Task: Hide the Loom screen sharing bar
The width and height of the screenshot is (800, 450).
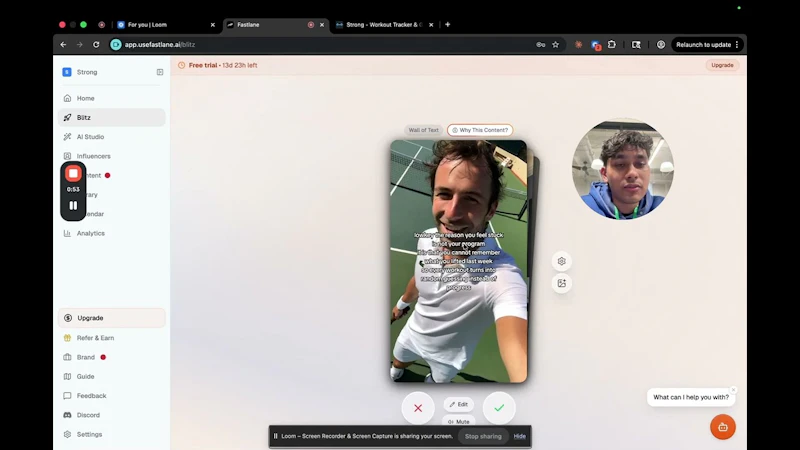Action: (x=519, y=436)
